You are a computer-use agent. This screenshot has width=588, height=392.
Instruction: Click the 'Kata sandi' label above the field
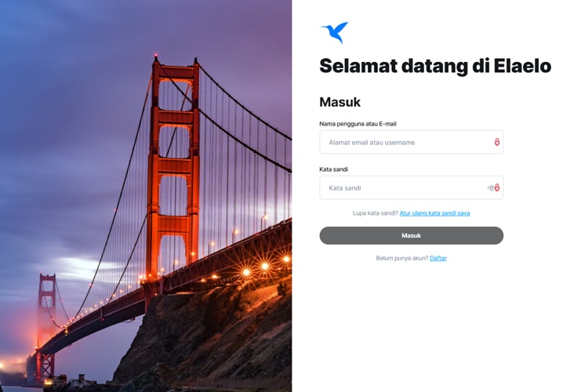(x=333, y=169)
